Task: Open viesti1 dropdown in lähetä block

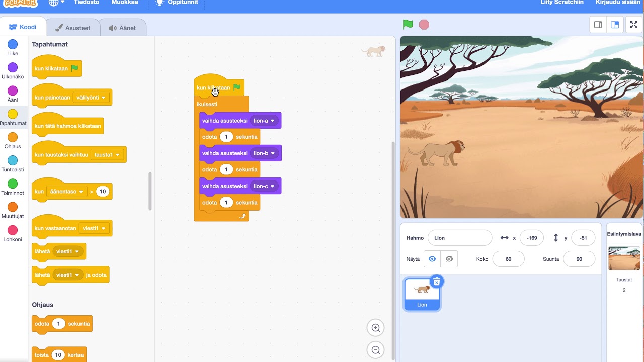Action: [68, 251]
